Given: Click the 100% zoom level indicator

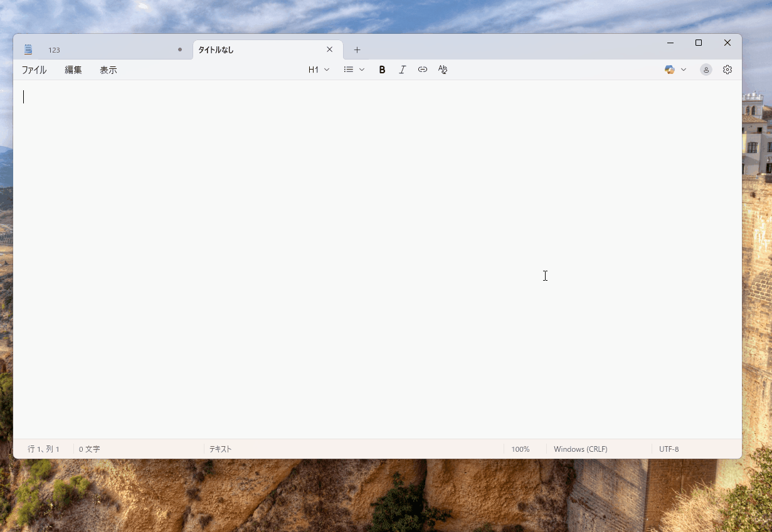Looking at the screenshot, I should 520,449.
